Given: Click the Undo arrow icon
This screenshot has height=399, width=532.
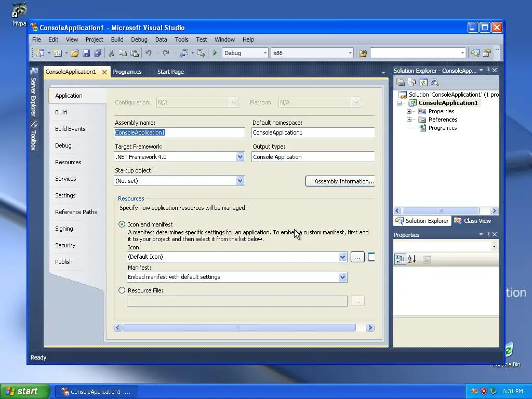Looking at the screenshot, I should click(x=148, y=53).
